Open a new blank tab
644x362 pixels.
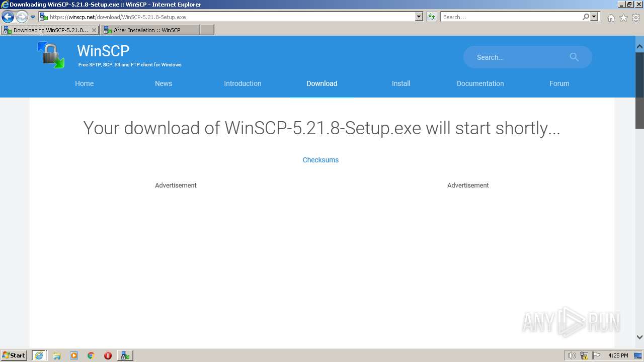coord(207,30)
